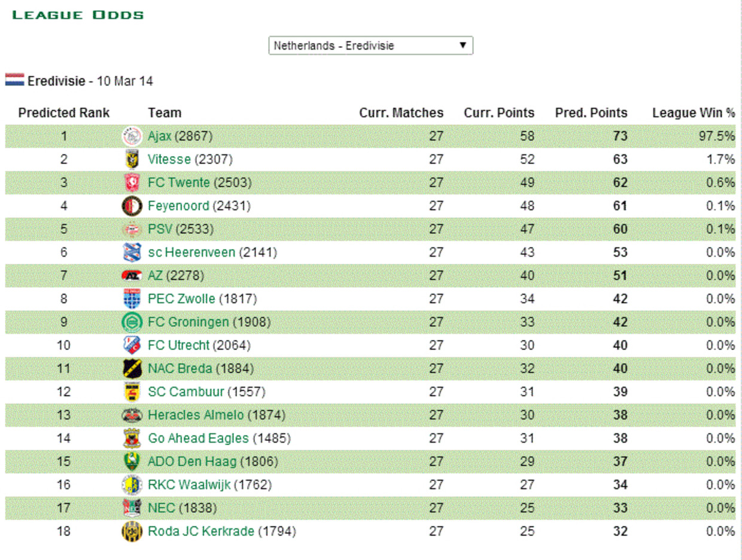Click the Vitesse club crest icon
The height and width of the screenshot is (560, 742).
click(132, 160)
